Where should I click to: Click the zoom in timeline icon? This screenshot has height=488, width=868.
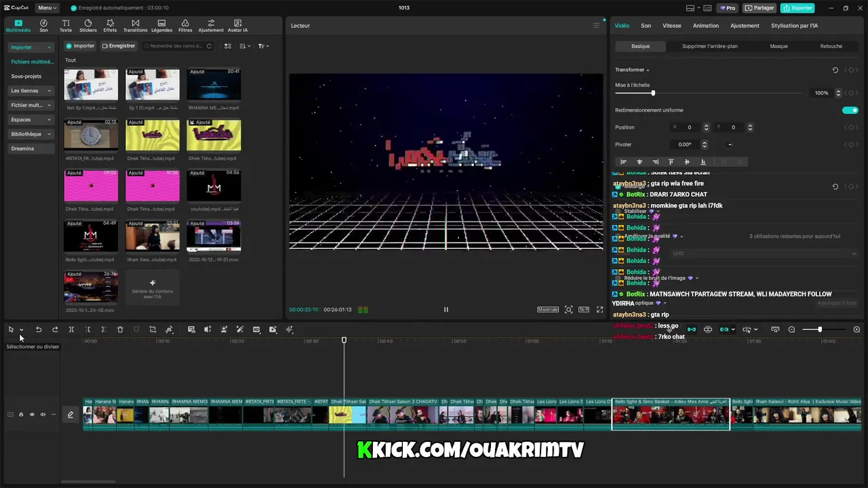856,329
